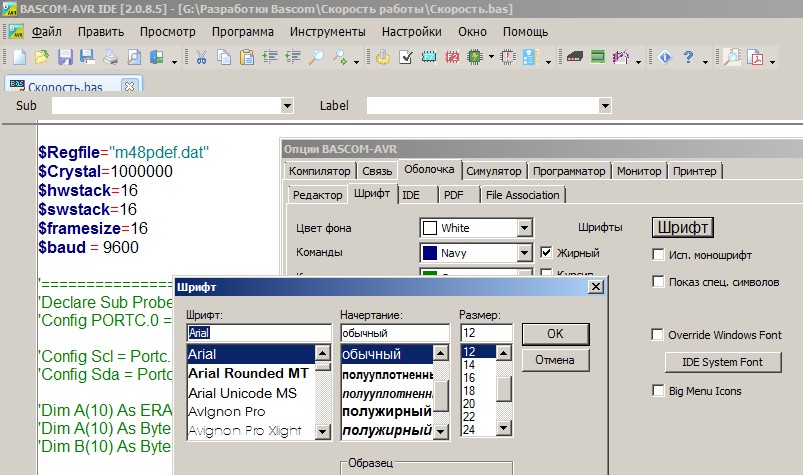This screenshot has width=803, height=475.
Task: Expand the Label dropdown list
Action: pos(605,106)
